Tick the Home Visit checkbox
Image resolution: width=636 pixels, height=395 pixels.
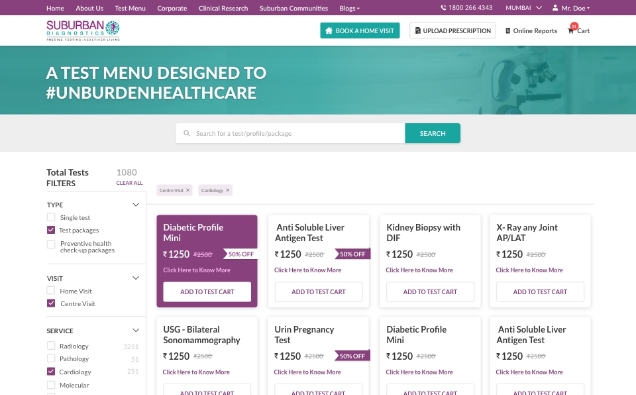pyautogui.click(x=51, y=291)
